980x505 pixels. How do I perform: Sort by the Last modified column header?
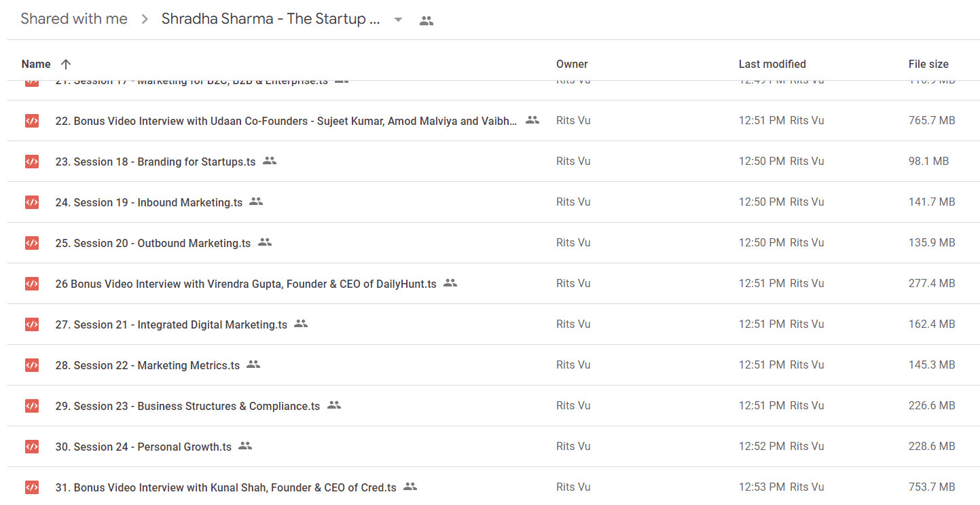point(772,64)
